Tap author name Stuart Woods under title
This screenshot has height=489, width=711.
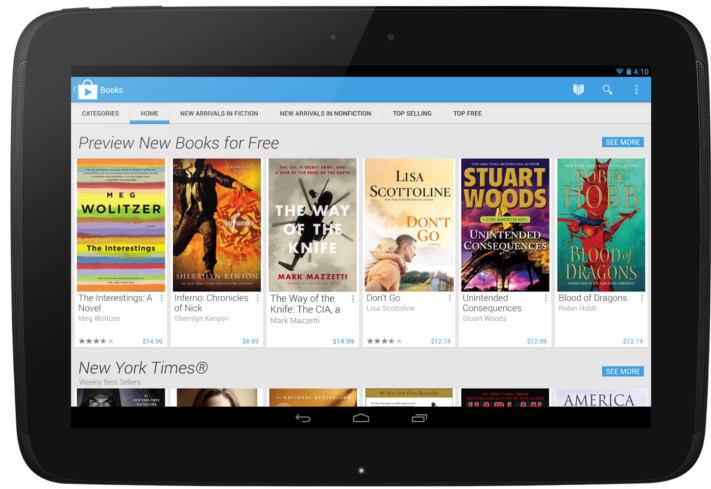[x=484, y=318]
